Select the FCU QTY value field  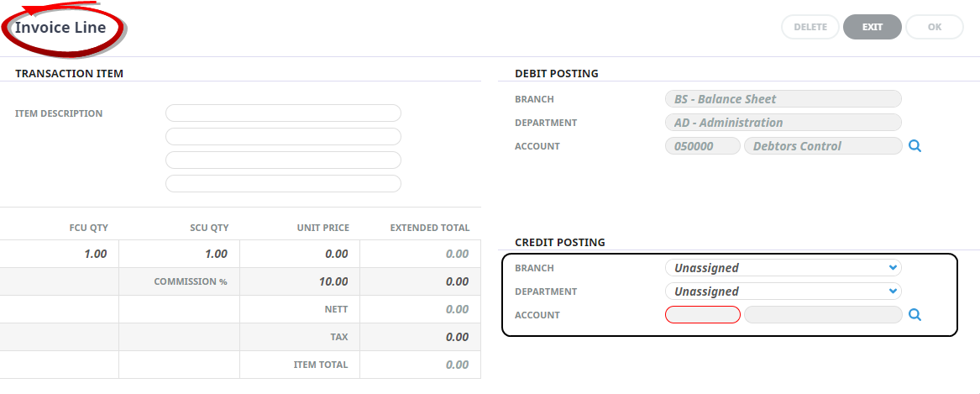coord(60,254)
